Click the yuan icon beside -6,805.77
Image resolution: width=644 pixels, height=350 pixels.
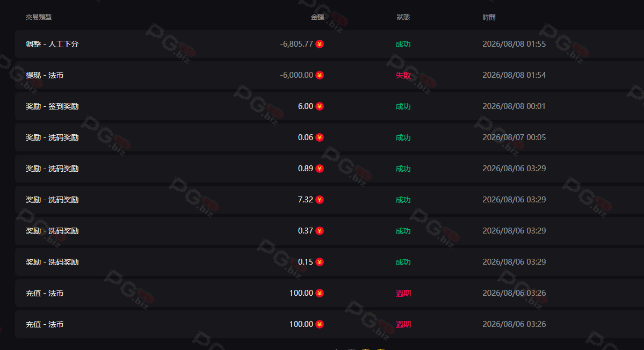click(x=320, y=44)
